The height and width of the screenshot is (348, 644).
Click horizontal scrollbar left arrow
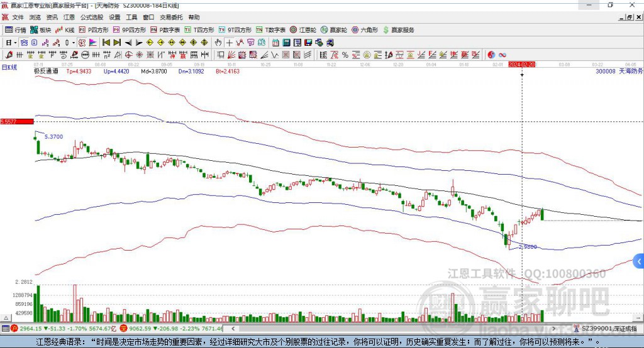click(233, 329)
